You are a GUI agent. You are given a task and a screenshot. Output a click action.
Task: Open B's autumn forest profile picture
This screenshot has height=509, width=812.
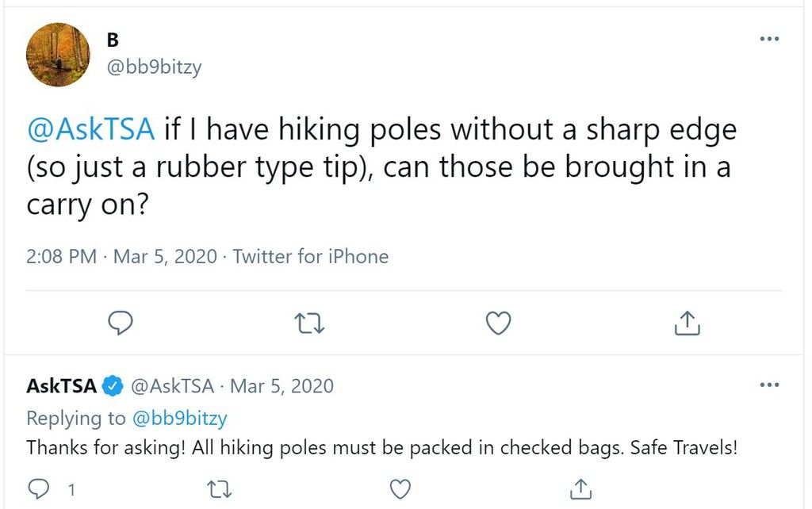(58, 55)
